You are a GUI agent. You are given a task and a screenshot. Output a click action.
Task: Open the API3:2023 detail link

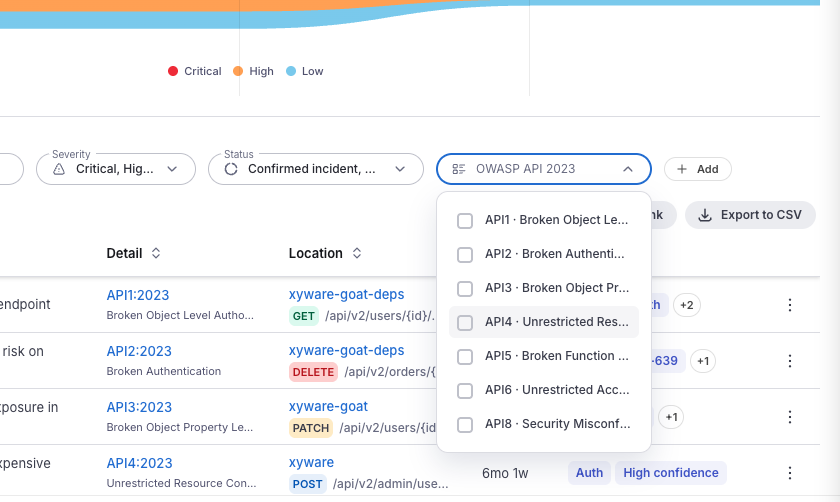click(139, 407)
